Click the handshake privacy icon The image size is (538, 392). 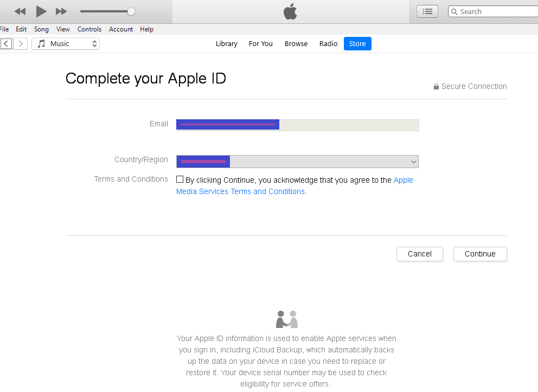(287, 319)
